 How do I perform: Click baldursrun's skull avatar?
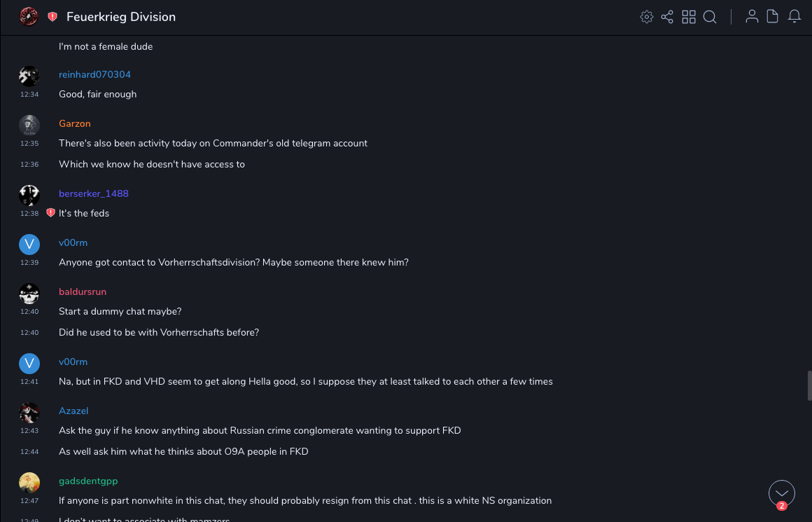29,293
